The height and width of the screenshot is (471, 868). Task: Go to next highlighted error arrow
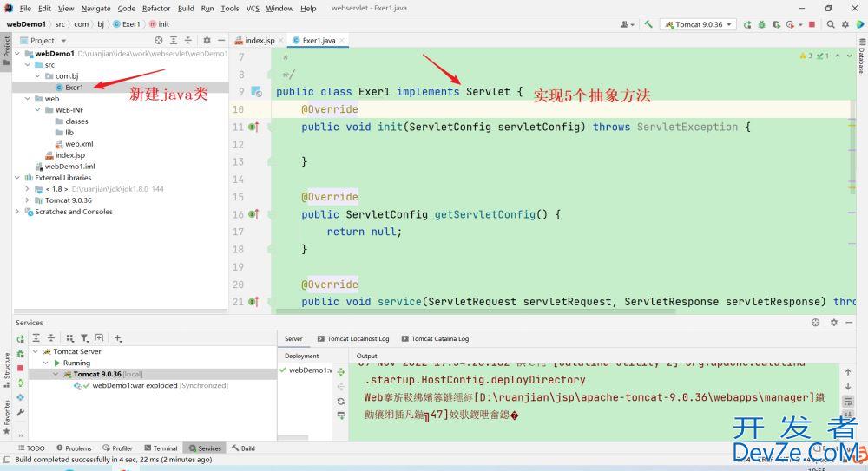(x=849, y=56)
